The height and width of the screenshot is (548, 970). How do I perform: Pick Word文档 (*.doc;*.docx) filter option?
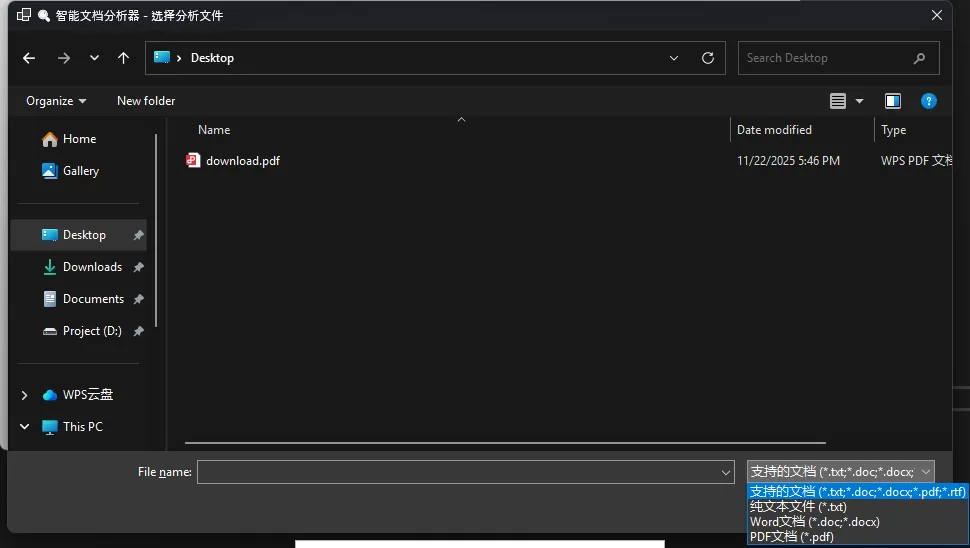[x=814, y=522]
